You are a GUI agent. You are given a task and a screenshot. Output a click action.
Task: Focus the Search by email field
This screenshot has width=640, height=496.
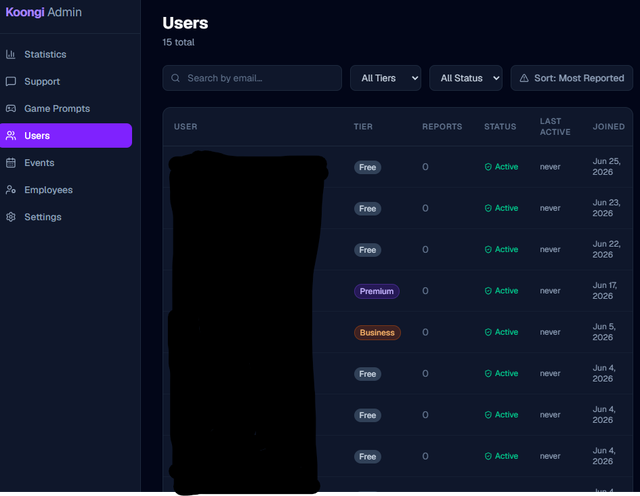[252, 78]
